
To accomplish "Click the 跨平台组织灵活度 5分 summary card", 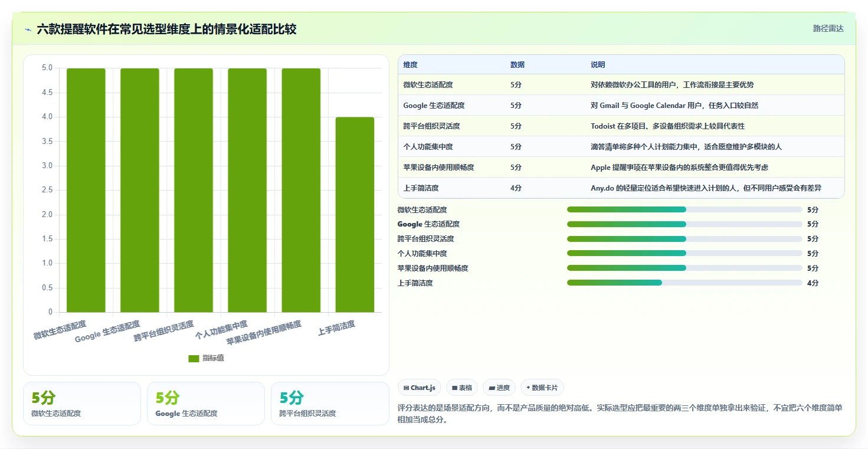I will [x=330, y=404].
